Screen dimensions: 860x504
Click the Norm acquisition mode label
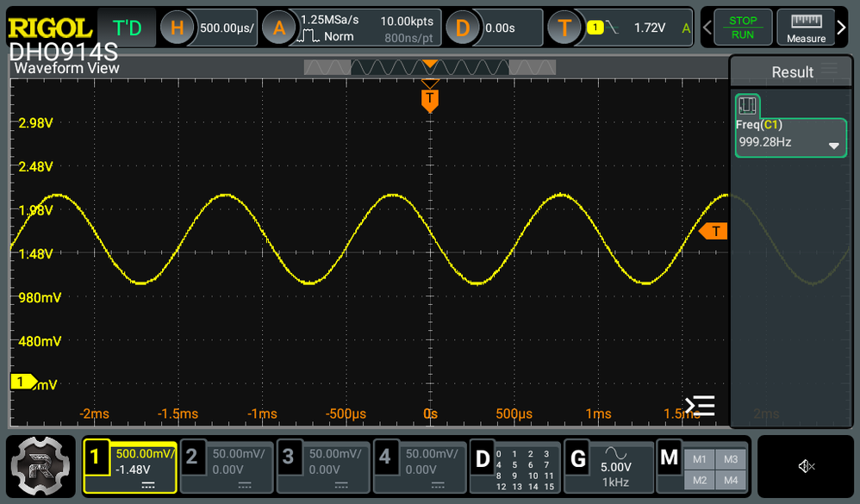coord(339,37)
